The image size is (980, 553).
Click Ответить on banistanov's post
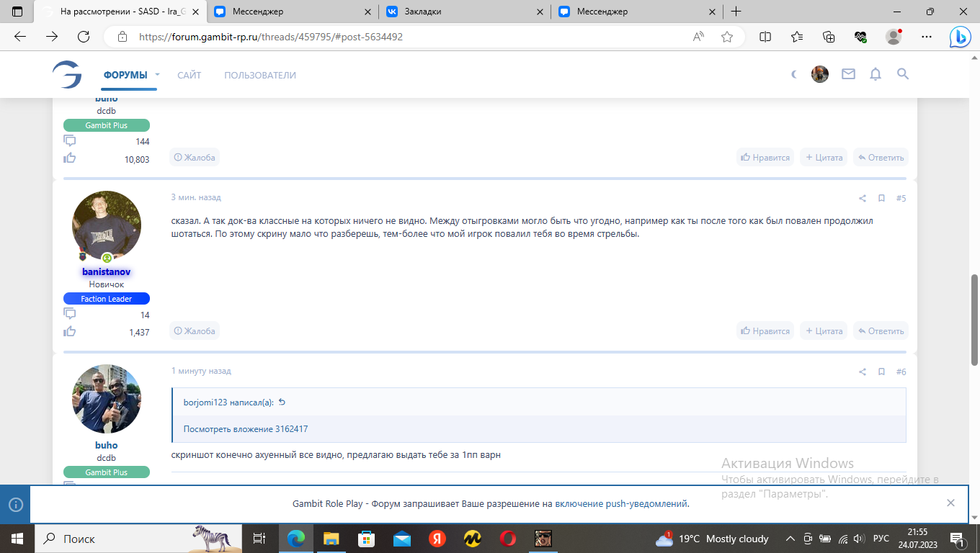(881, 331)
